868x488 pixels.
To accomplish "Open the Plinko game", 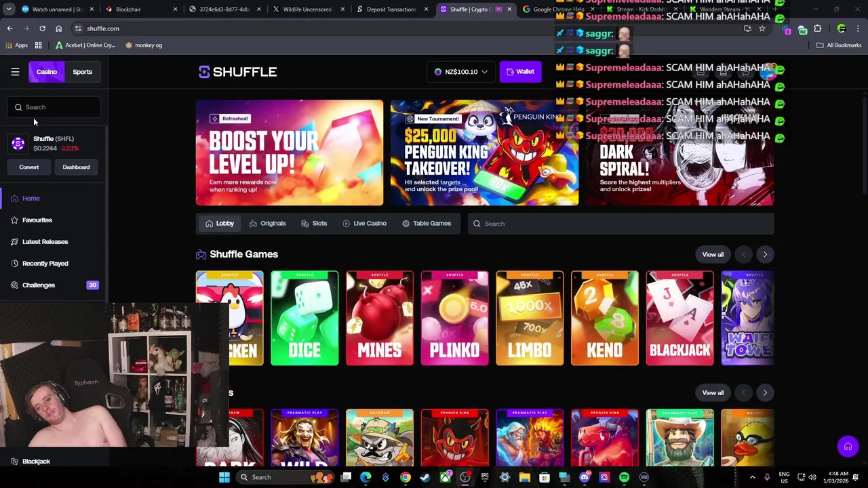I will click(x=454, y=319).
